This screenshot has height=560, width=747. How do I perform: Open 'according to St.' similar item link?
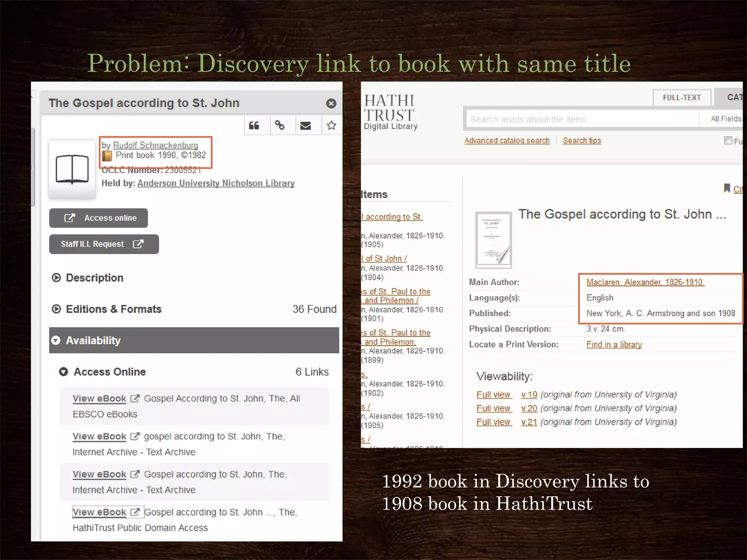click(392, 217)
